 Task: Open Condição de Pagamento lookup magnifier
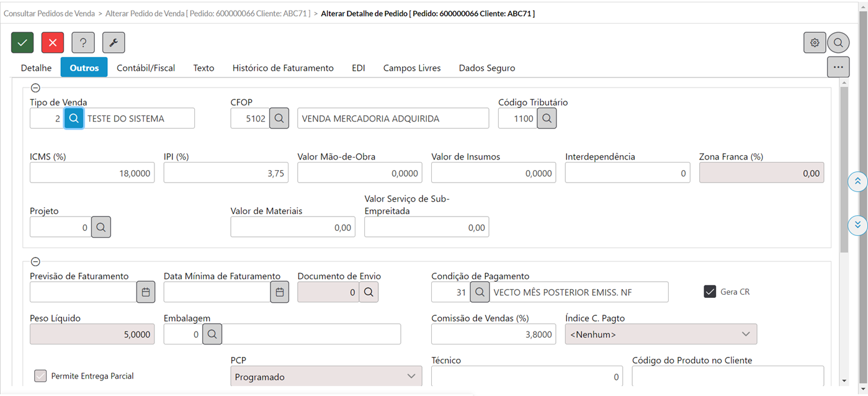(480, 292)
